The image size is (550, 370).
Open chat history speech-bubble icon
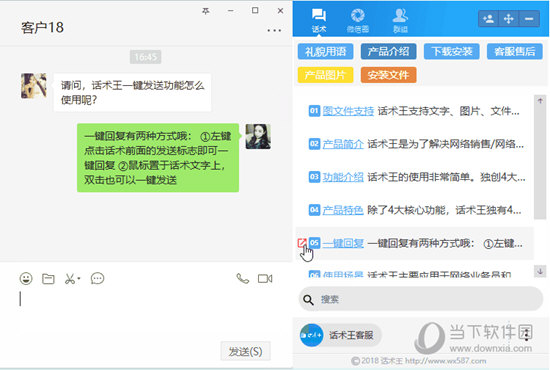97,278
